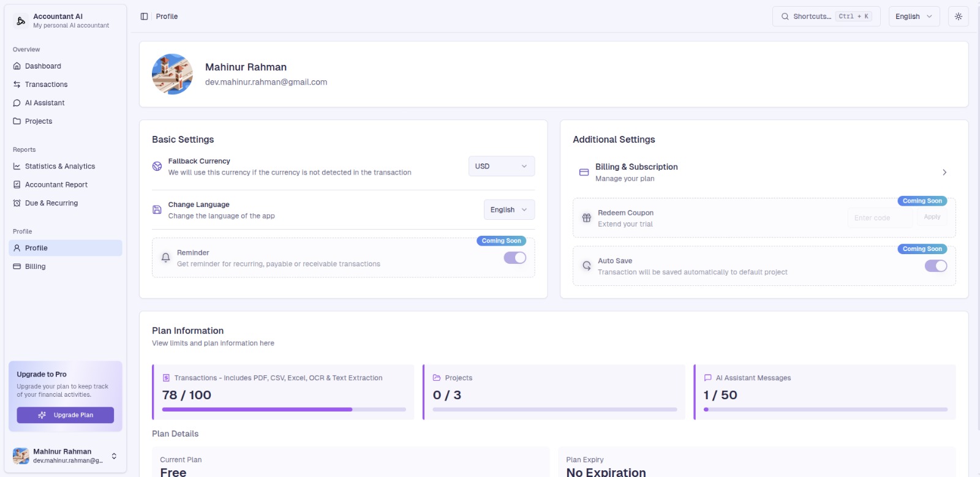Click the AI Assistant Messages progress bar
Screen dimensions: 980x477
pyautogui.click(x=826, y=410)
